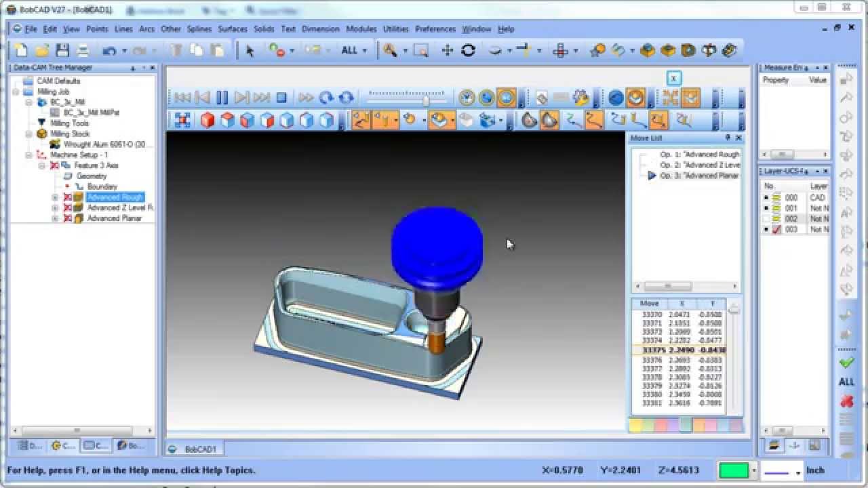
Task: Switch to the BobCAD1 document tab
Action: click(195, 449)
